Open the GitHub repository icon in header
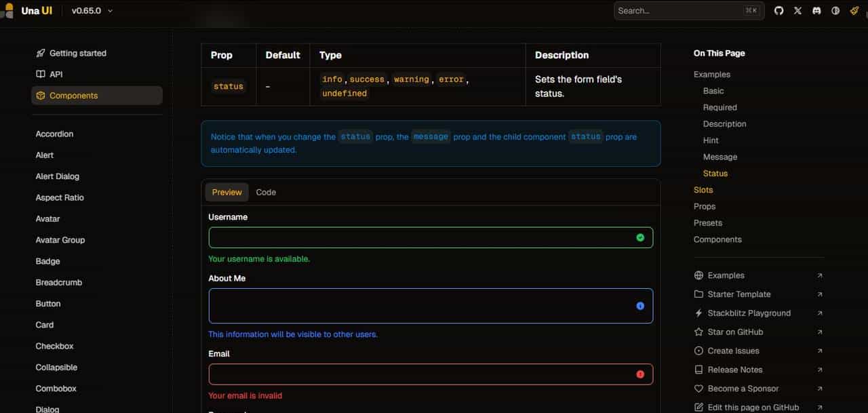The width and height of the screenshot is (868, 413). [778, 11]
